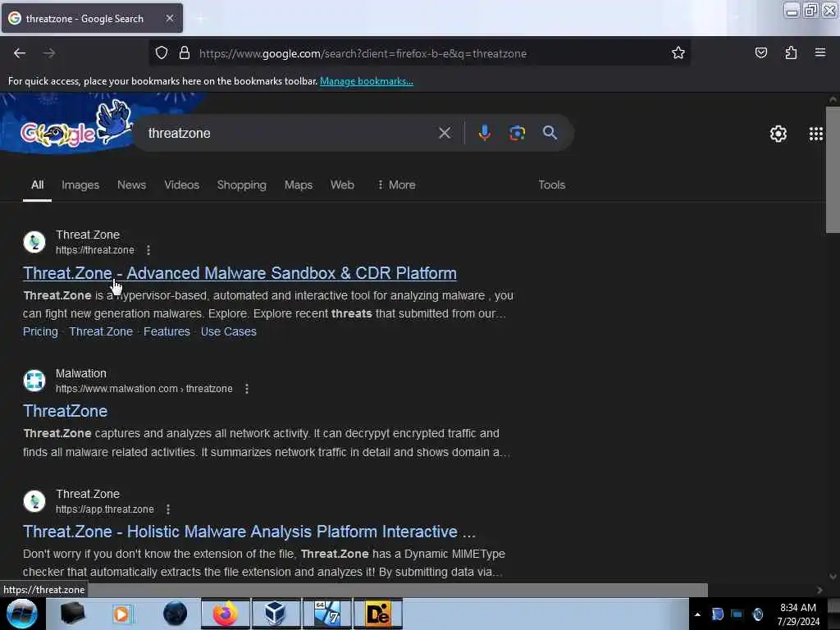840x630 pixels.
Task: Click Threat.Zone favicon in first result
Action: click(34, 242)
